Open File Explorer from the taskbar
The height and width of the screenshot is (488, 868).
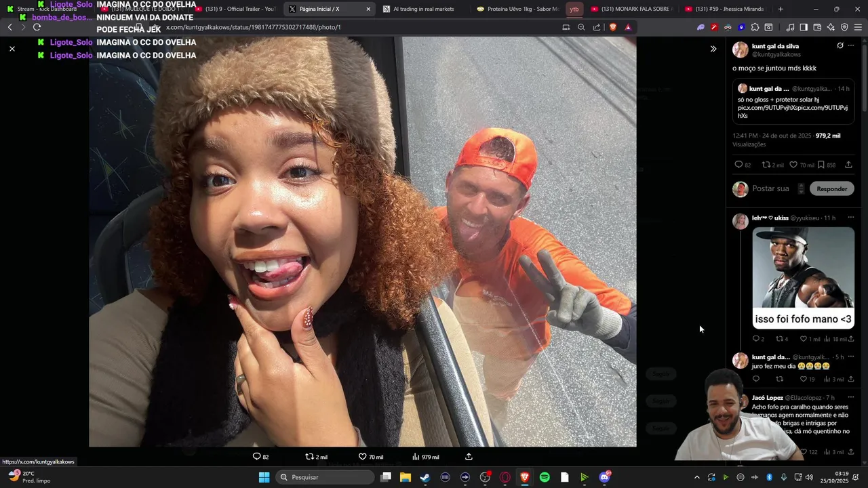[406, 477]
